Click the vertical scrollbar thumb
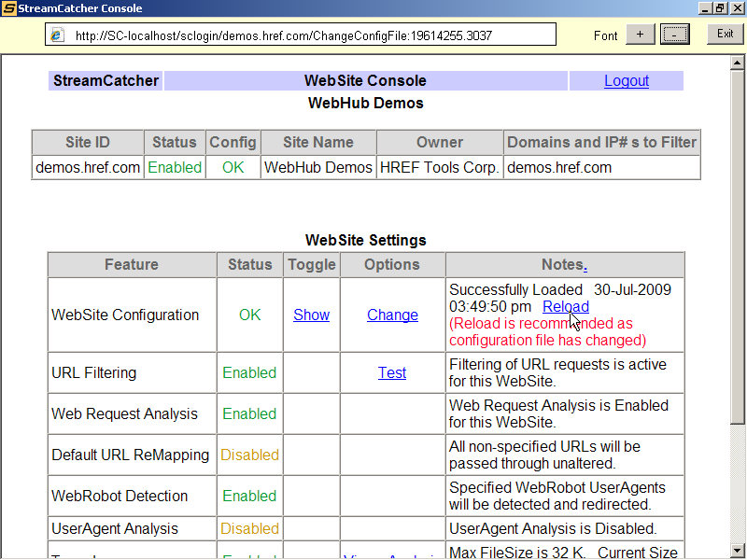The width and height of the screenshot is (747, 560). pyautogui.click(x=737, y=246)
